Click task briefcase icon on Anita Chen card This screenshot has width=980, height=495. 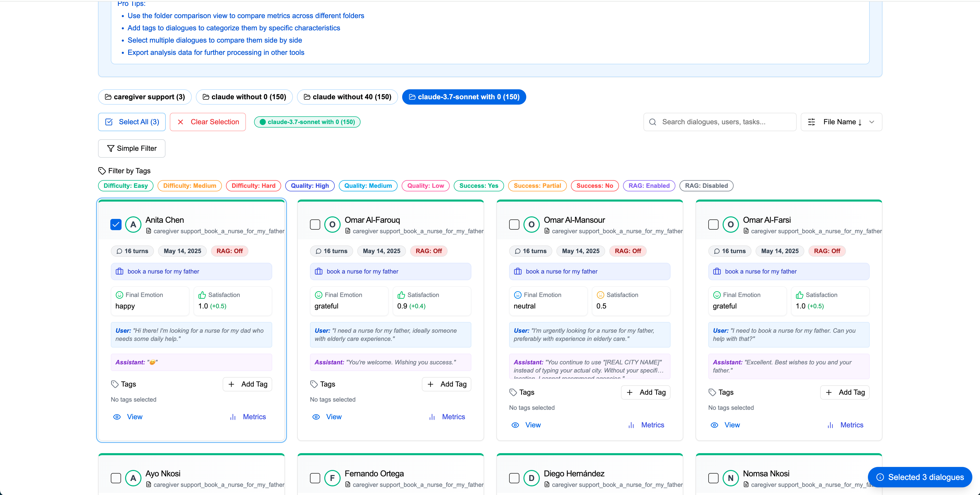119,271
